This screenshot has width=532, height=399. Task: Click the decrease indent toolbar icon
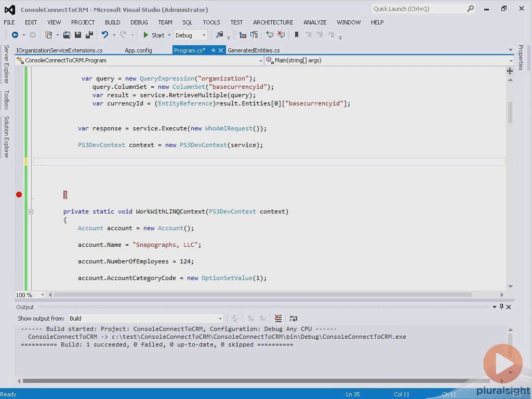(x=243, y=35)
